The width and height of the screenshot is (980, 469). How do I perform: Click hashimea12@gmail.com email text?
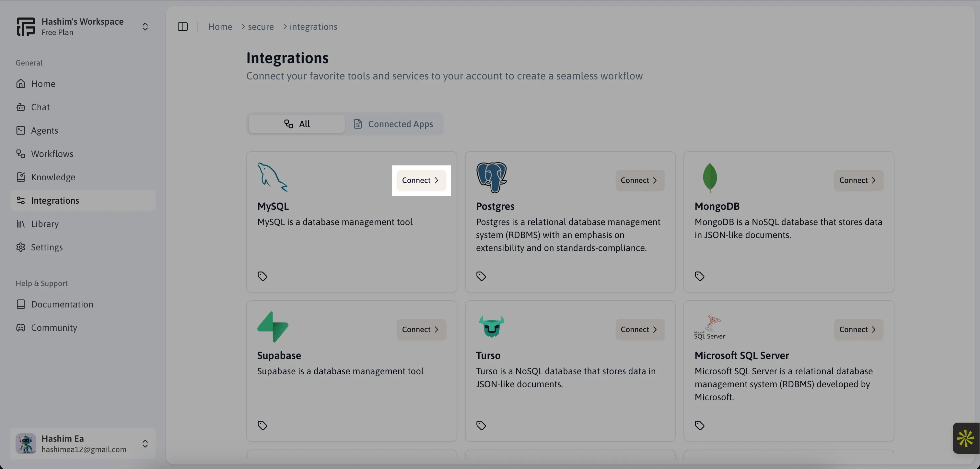84,450
